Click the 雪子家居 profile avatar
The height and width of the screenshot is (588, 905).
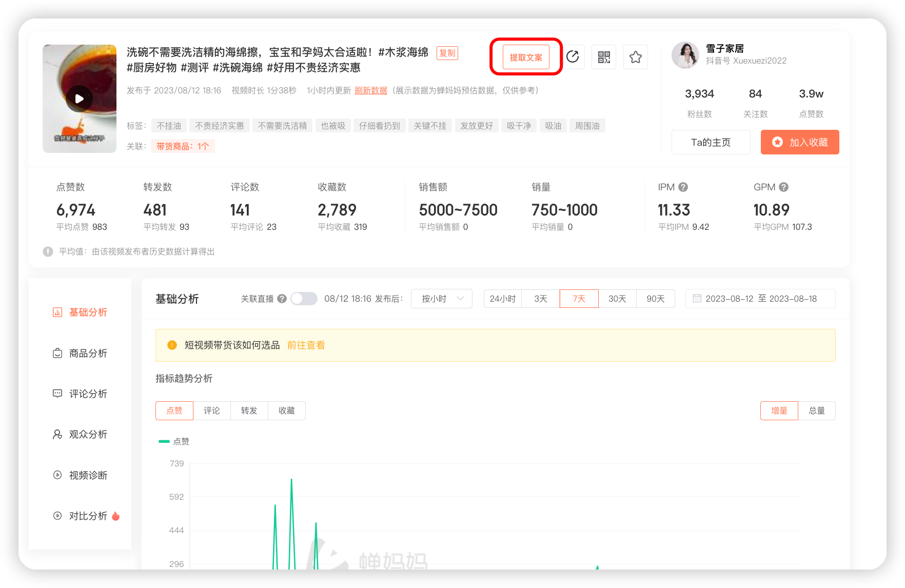(685, 55)
